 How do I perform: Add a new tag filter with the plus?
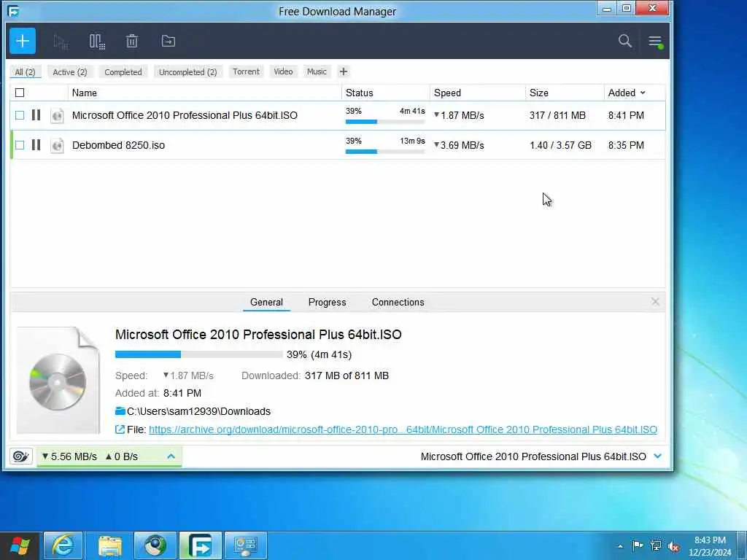click(x=343, y=71)
